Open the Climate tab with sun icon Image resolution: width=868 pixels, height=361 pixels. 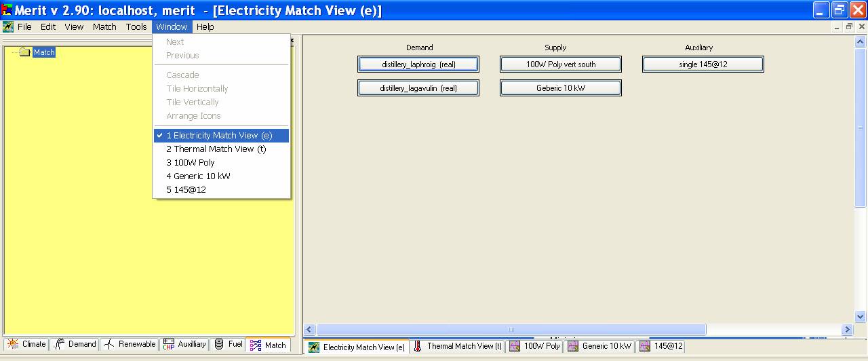(x=26, y=345)
